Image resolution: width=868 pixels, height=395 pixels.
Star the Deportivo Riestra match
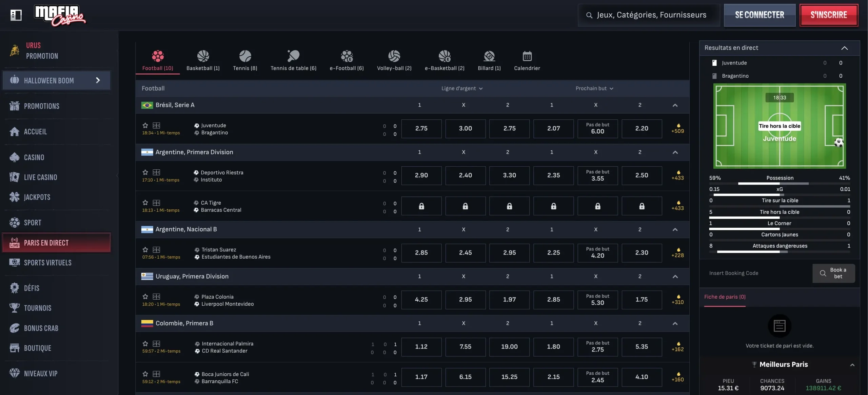click(145, 172)
